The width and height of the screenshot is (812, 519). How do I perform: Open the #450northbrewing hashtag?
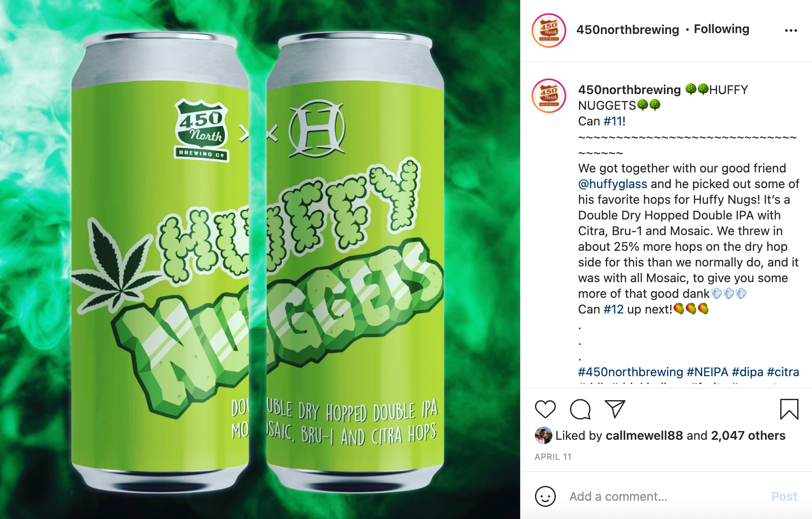click(x=630, y=372)
